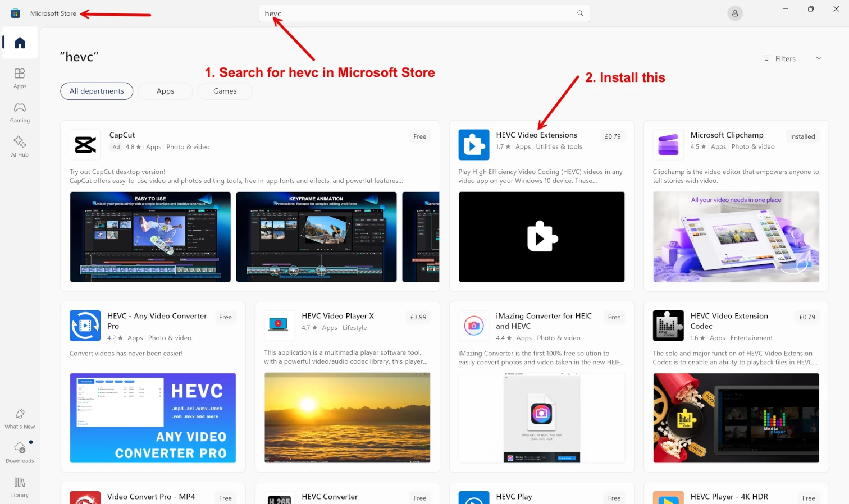Click Installed button on Microsoft Clipchamp
Image resolution: width=849 pixels, height=504 pixels.
tap(802, 136)
